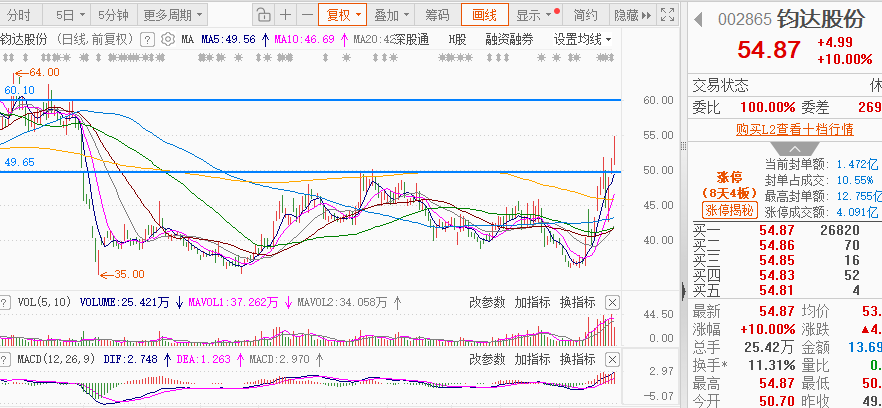This screenshot has height=408, width=882.
Task: Click the lock icon in the toolbar
Action: 263,15
